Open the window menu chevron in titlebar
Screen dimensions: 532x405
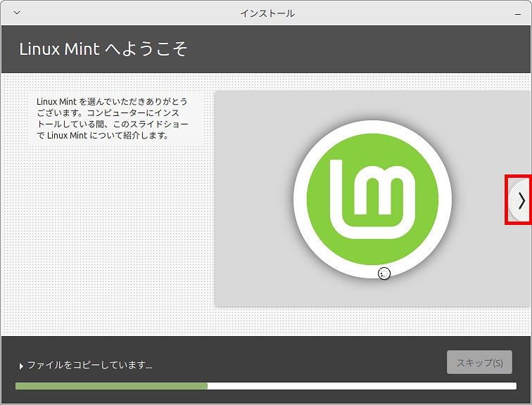[17, 13]
